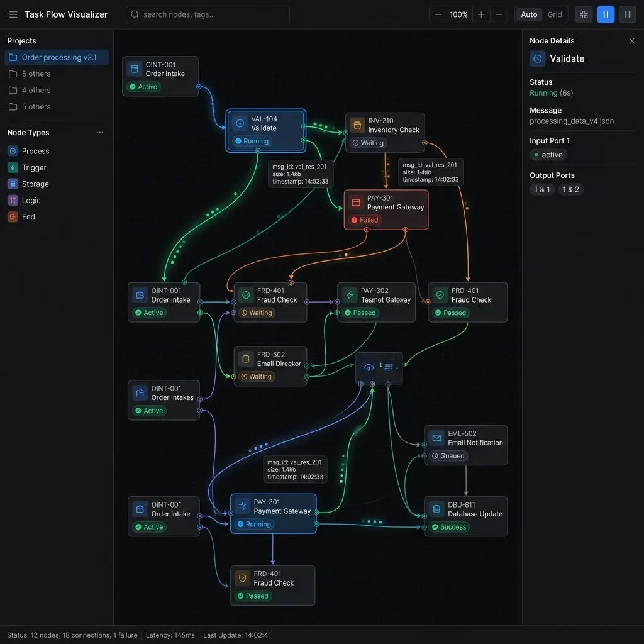Click Passed badge on PAY-302 node
The height and width of the screenshot is (644, 644).
pos(360,313)
